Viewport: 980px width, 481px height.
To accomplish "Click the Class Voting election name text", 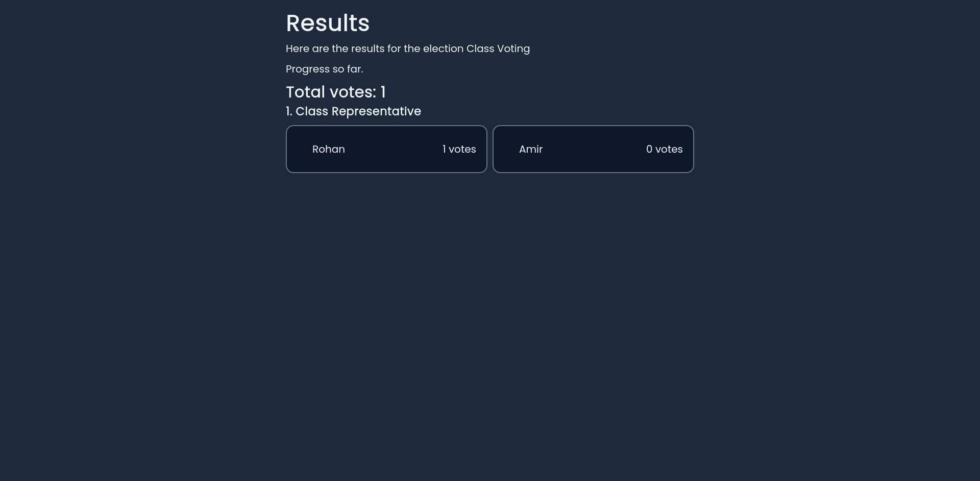I will (498, 49).
